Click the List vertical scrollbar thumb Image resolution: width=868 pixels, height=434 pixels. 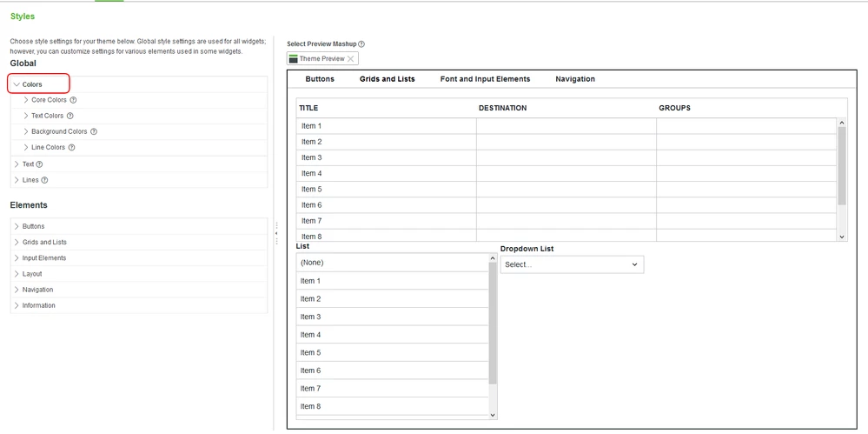(x=493, y=324)
